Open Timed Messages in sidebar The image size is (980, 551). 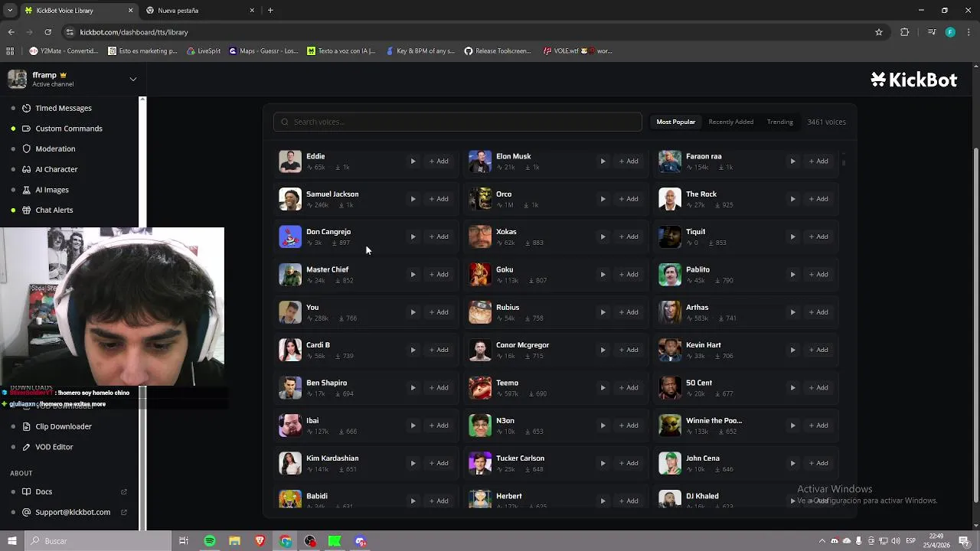point(64,108)
